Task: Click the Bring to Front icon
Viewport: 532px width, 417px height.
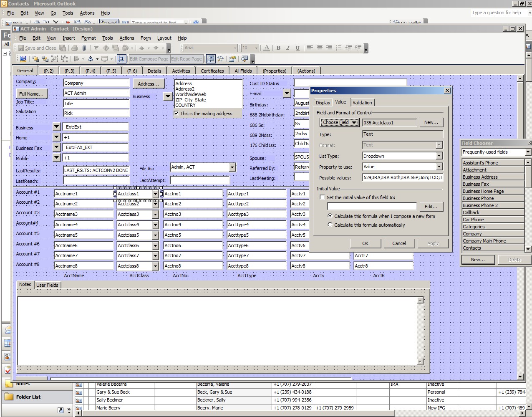Action: point(35,59)
